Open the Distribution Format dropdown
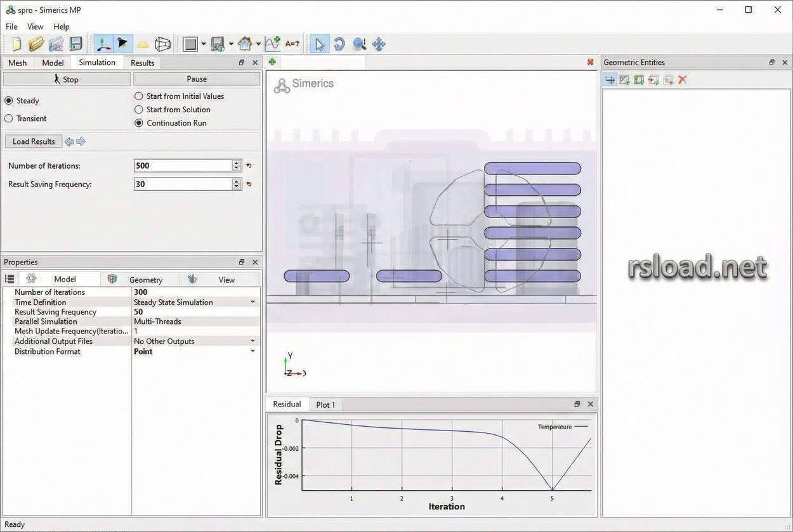This screenshot has width=793, height=532. coord(252,351)
